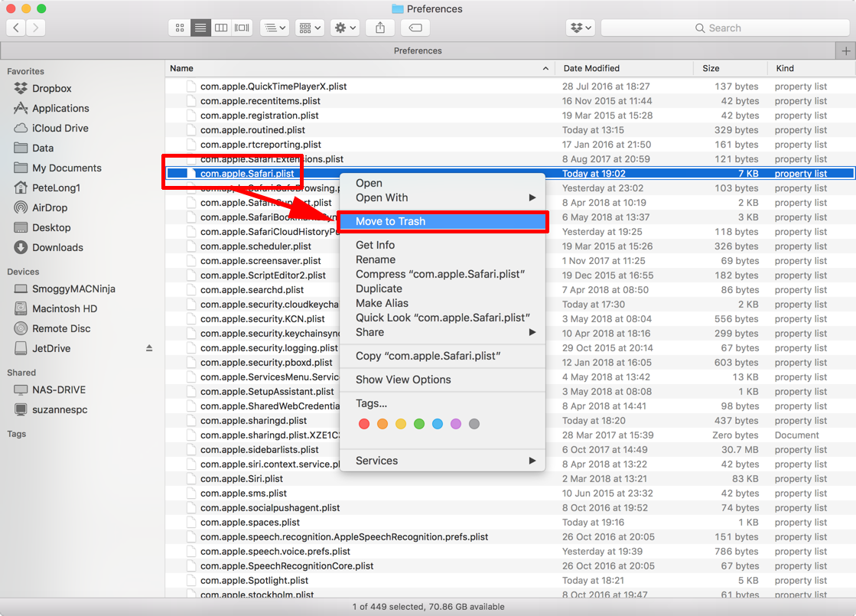
Task: Switch to list view
Action: pos(200,28)
